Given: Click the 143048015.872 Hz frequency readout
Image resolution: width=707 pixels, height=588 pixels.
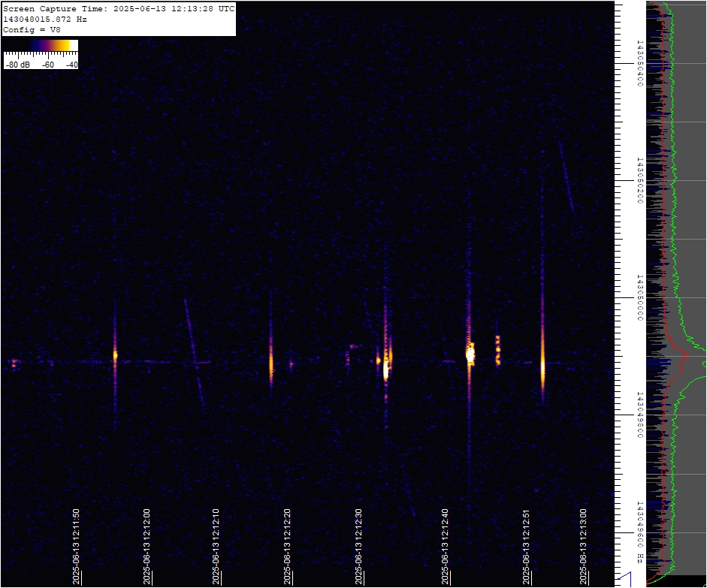Looking at the screenshot, I should (x=45, y=20).
